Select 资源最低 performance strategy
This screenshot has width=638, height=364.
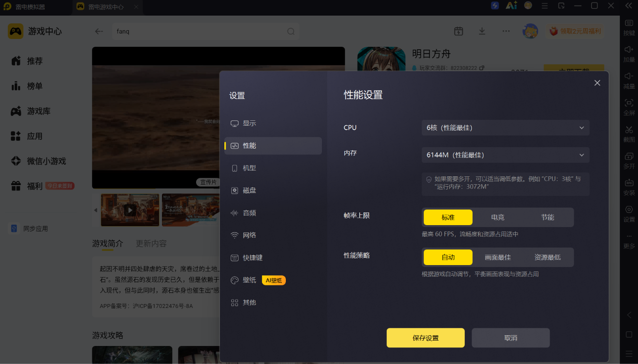[548, 257]
